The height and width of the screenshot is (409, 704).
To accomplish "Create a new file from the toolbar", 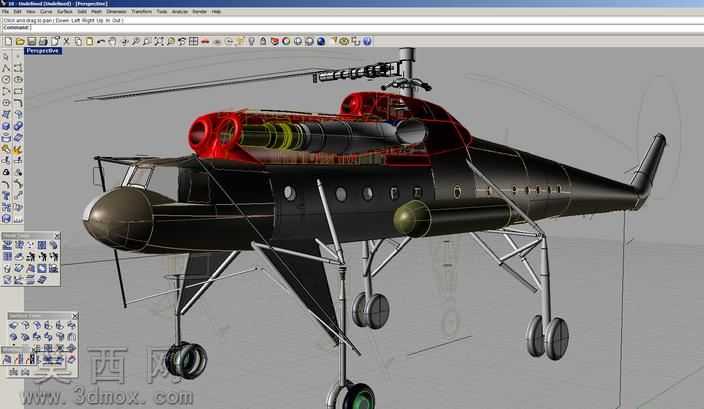I will (8, 41).
